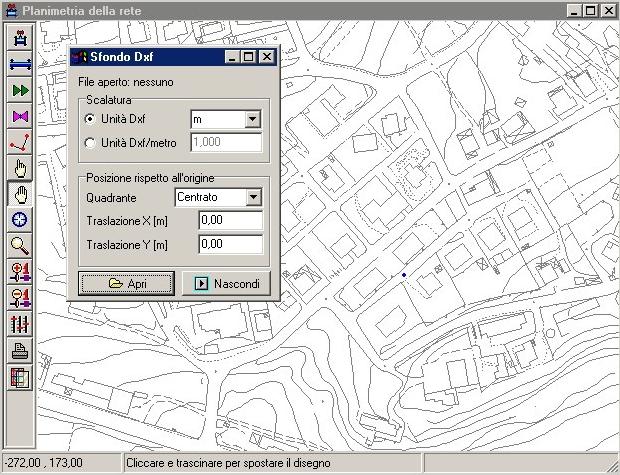Screen dimensions: 620x475
Task: Maximize the Sfondo Dxf dialog window
Action: pyautogui.click(x=250, y=58)
